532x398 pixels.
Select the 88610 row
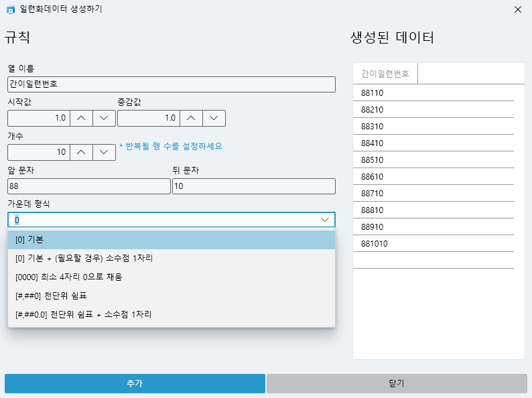tap(434, 177)
